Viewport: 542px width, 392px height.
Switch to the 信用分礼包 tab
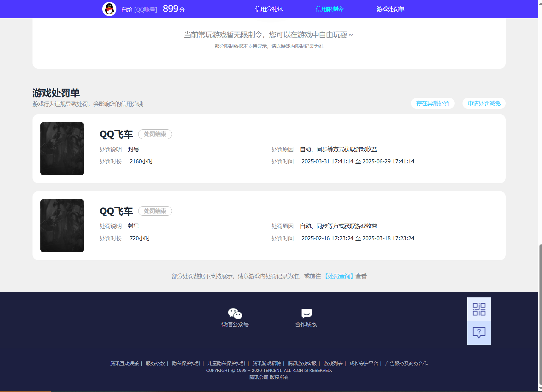pos(269,9)
